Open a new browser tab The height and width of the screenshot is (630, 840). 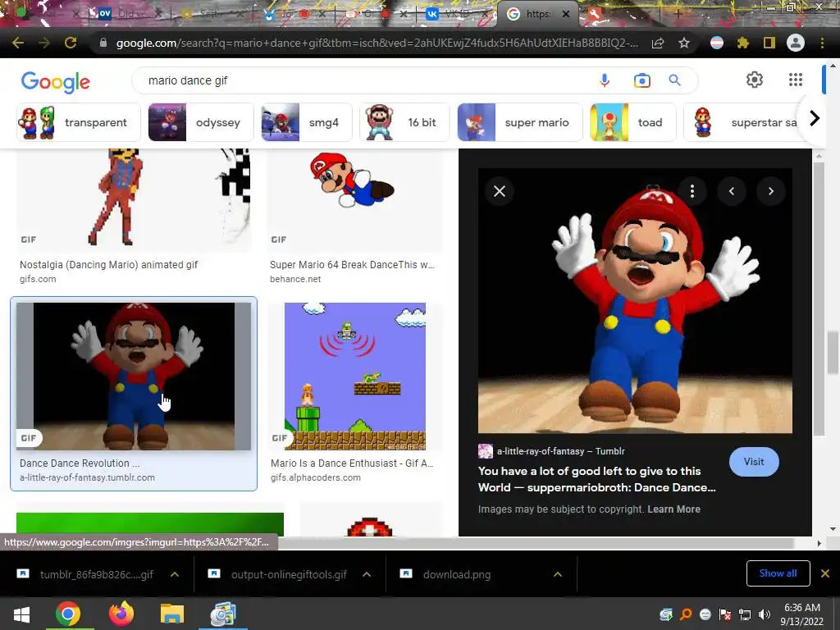pyautogui.click(x=677, y=15)
